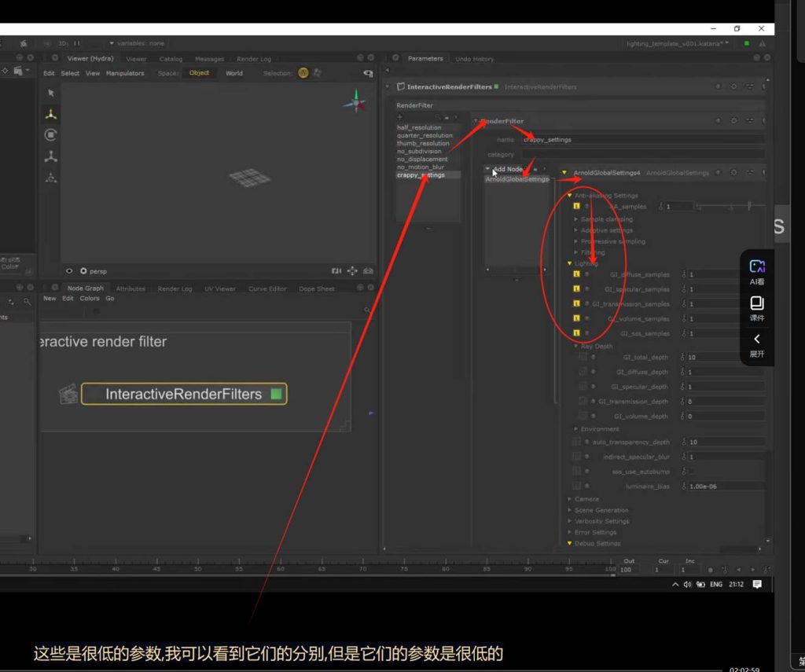Click the InteractiveRenderFilters node icon in graph
The height and width of the screenshot is (672, 805).
69,394
